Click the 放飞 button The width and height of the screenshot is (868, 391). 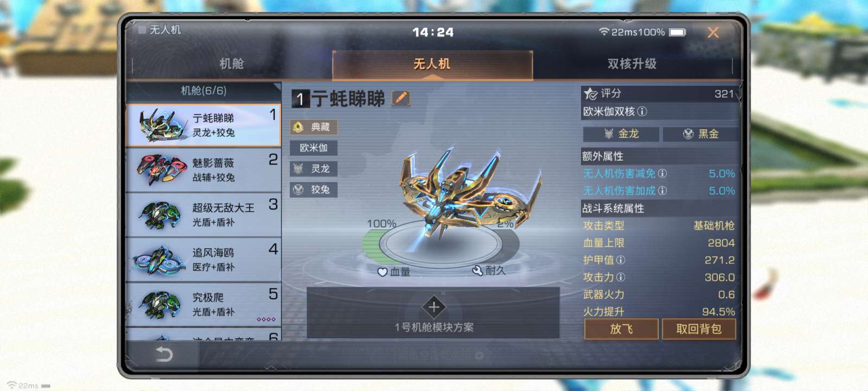(621, 329)
